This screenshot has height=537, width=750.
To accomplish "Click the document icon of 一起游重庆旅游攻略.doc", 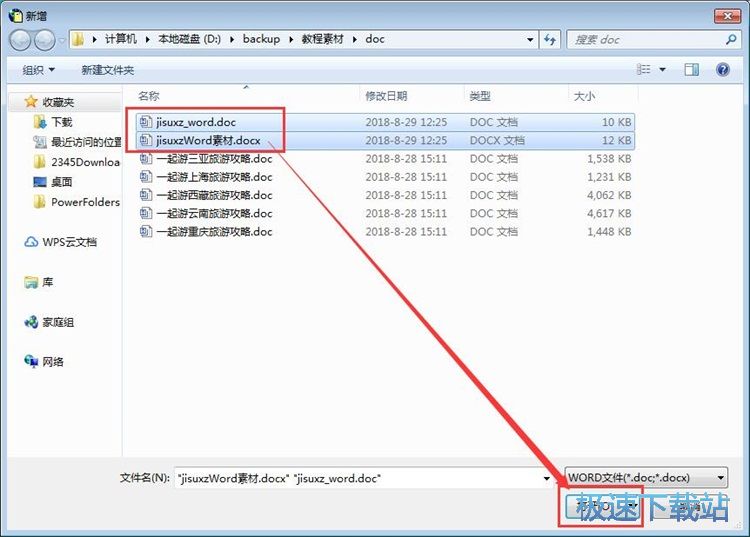I will click(145, 231).
